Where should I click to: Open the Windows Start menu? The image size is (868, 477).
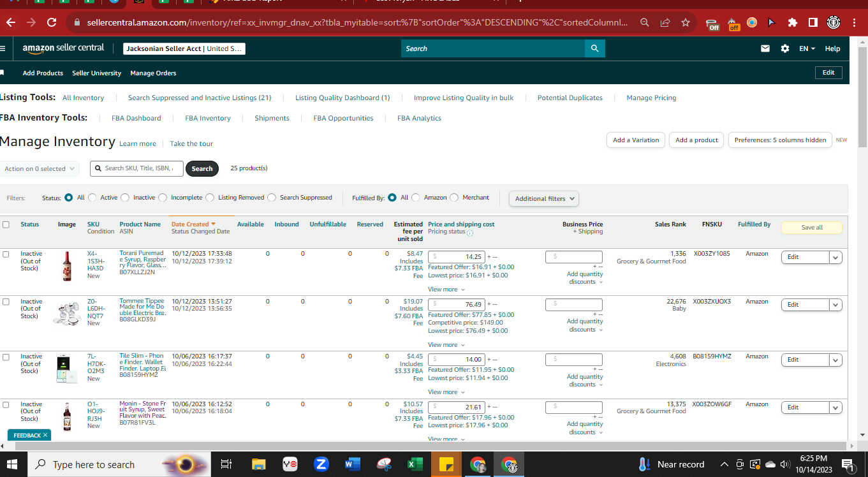pos(13,464)
